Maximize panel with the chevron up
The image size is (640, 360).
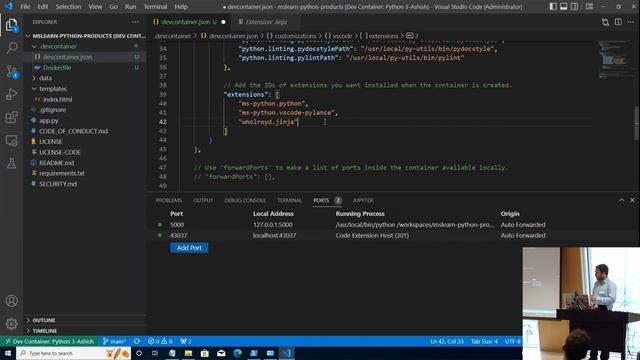(621, 200)
